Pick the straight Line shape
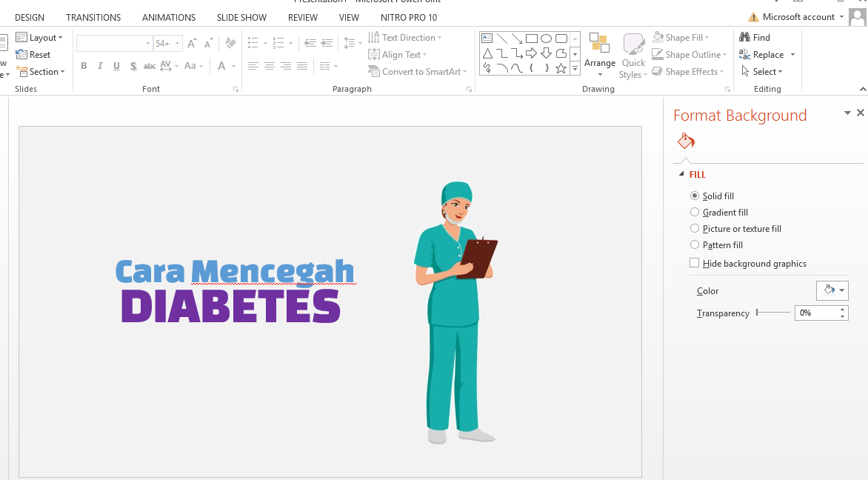868x480 pixels. [x=502, y=39]
